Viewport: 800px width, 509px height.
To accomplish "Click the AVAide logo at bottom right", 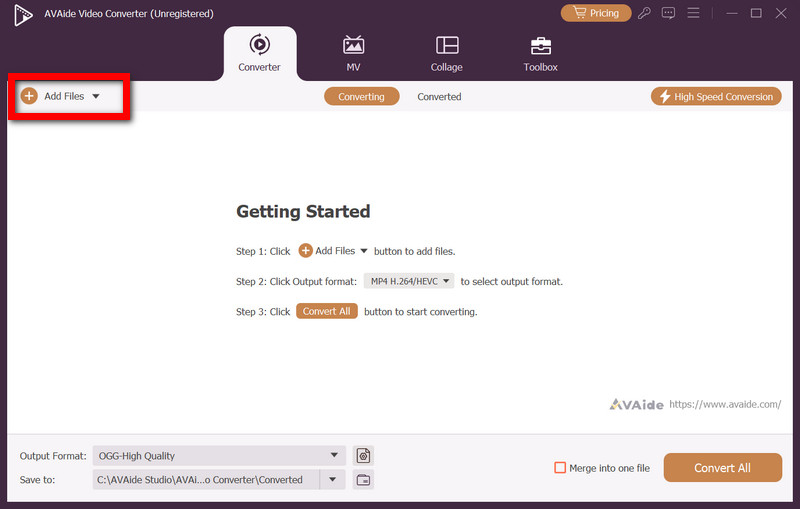I will tap(635, 404).
